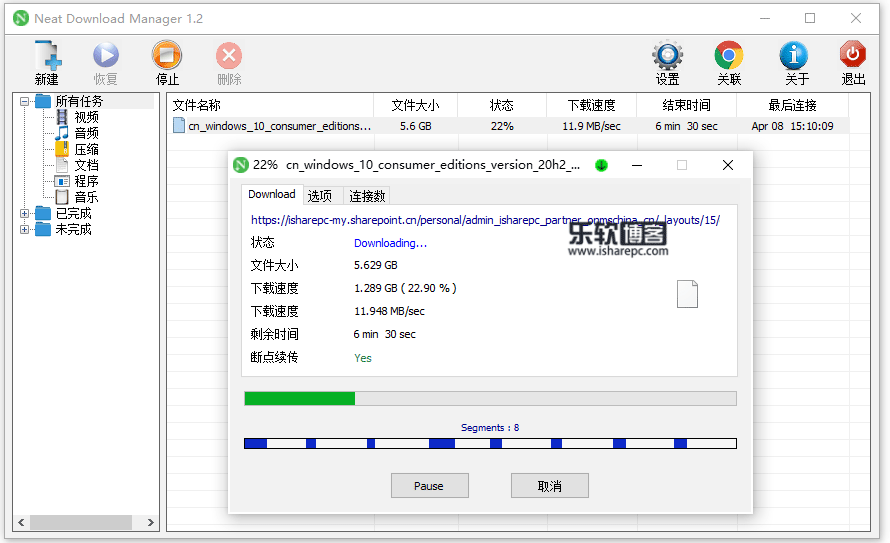Click the 22% status cell in list
This screenshot has width=890, height=543.
[502, 126]
